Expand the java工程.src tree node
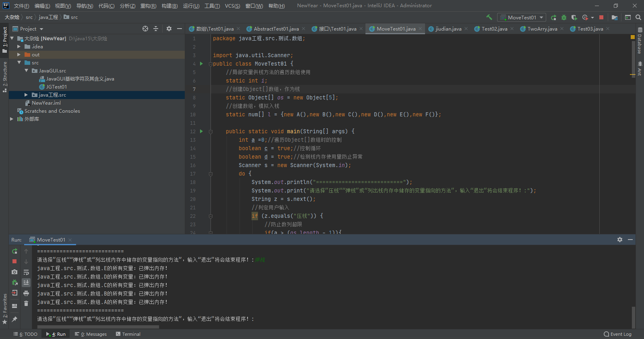 (26, 95)
